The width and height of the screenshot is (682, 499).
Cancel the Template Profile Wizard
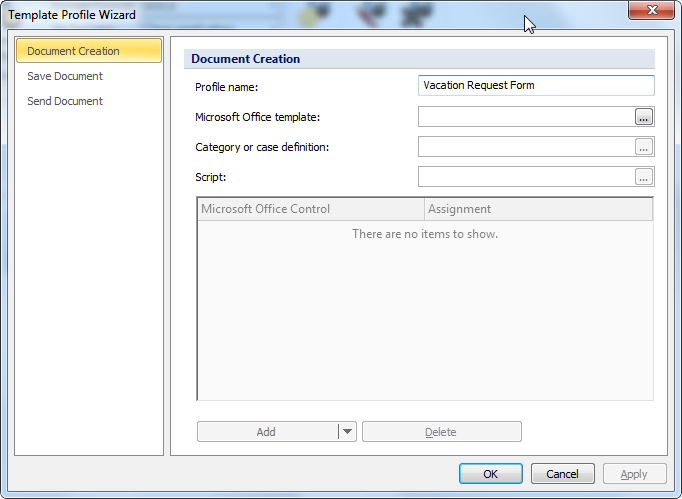coord(562,474)
